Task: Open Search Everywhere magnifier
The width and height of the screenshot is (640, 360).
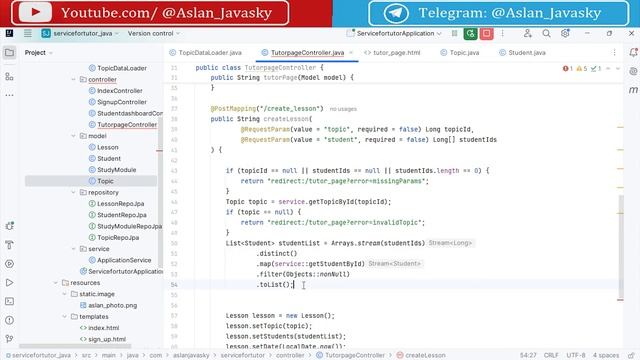Action: [546, 33]
